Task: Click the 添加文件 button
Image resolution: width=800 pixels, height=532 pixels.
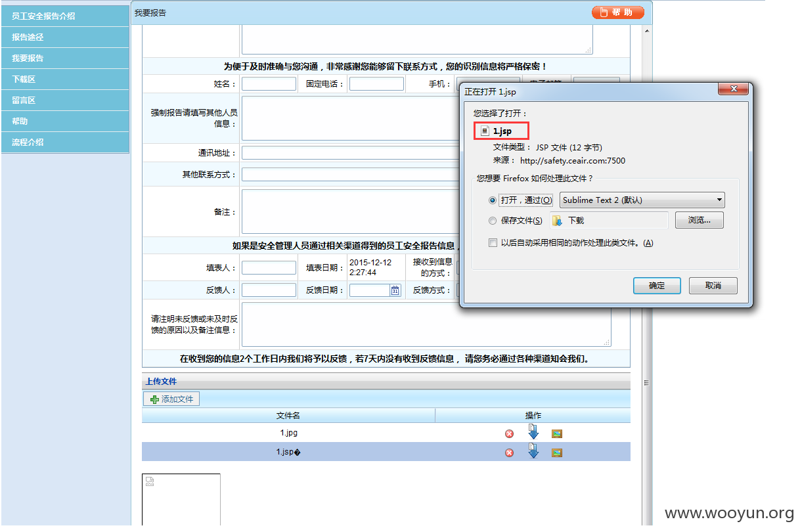Action: point(171,399)
